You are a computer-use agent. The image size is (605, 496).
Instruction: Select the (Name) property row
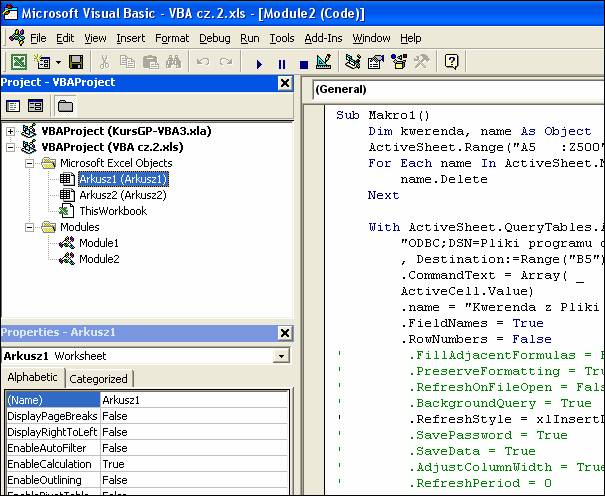pos(147,400)
